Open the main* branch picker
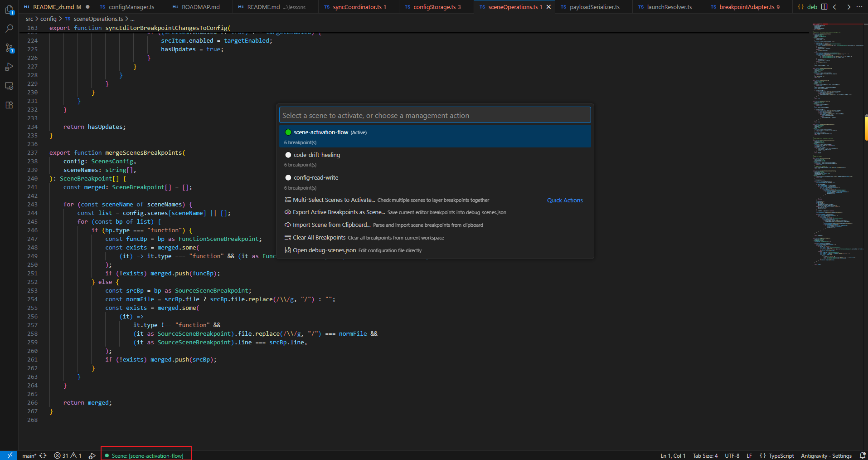The image size is (868, 460). (29, 455)
